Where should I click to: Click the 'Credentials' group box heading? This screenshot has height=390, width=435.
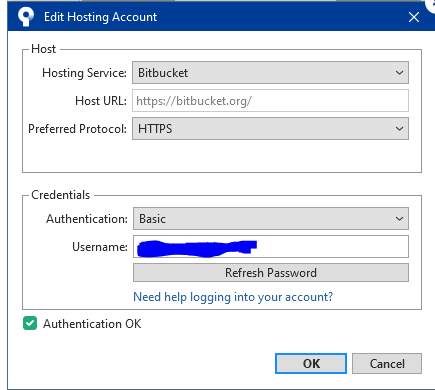point(60,195)
